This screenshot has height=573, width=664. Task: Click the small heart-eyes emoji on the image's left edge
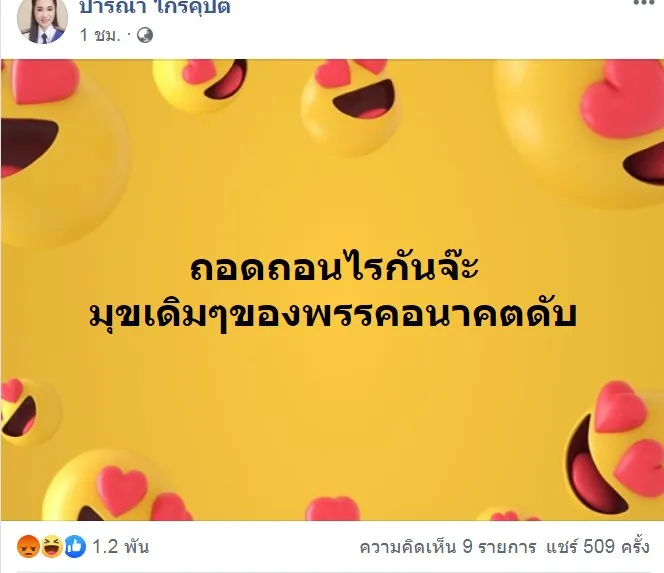click(x=30, y=412)
